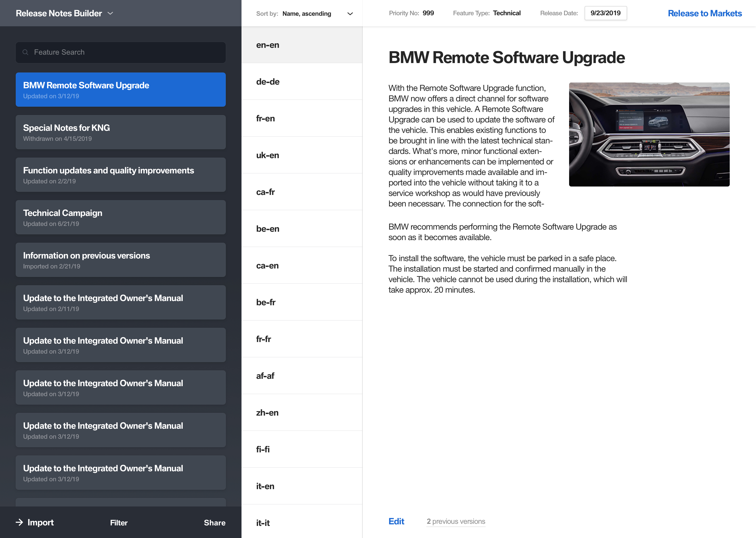Click the 'Sort by:' label

tap(267, 14)
